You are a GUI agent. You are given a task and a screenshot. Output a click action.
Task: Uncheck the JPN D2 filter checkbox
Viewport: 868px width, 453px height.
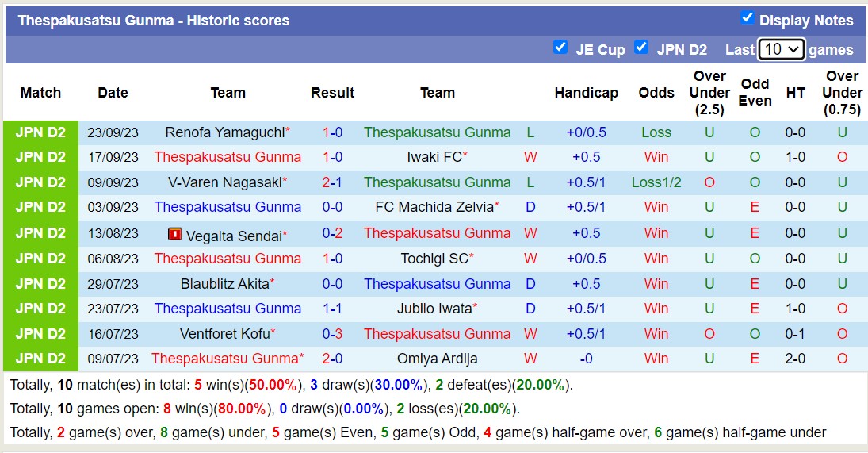tap(641, 47)
